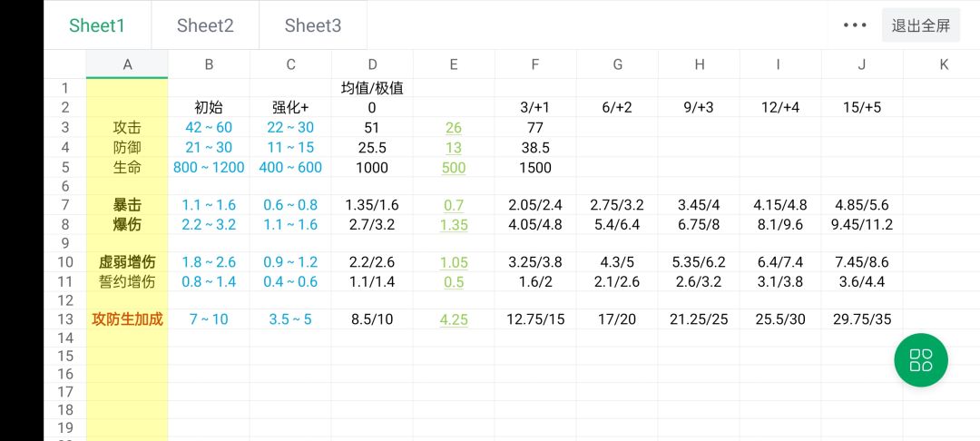Select row 7 header

click(64, 206)
